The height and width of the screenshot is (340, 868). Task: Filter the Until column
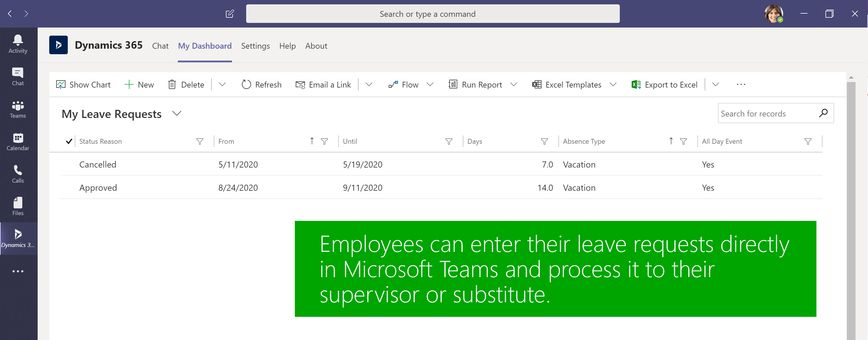click(x=449, y=141)
